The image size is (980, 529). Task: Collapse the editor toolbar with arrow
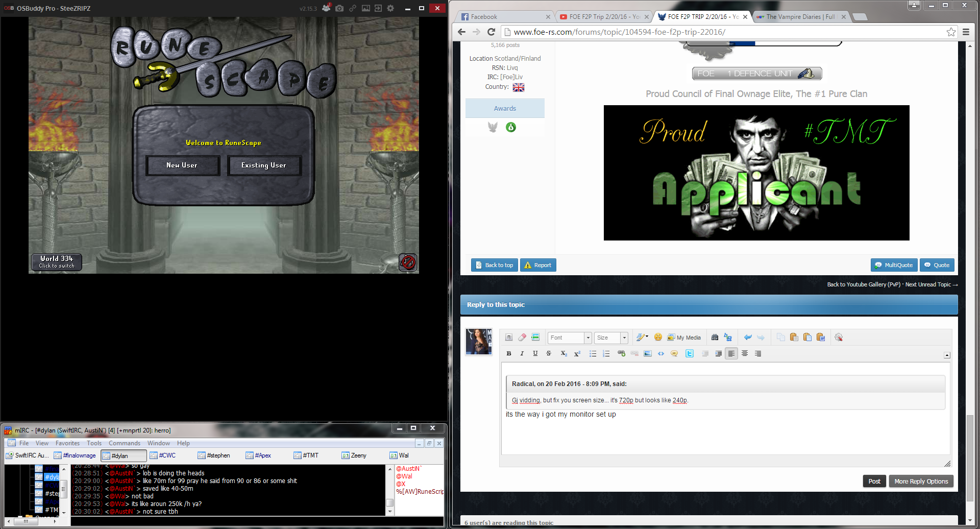point(947,355)
